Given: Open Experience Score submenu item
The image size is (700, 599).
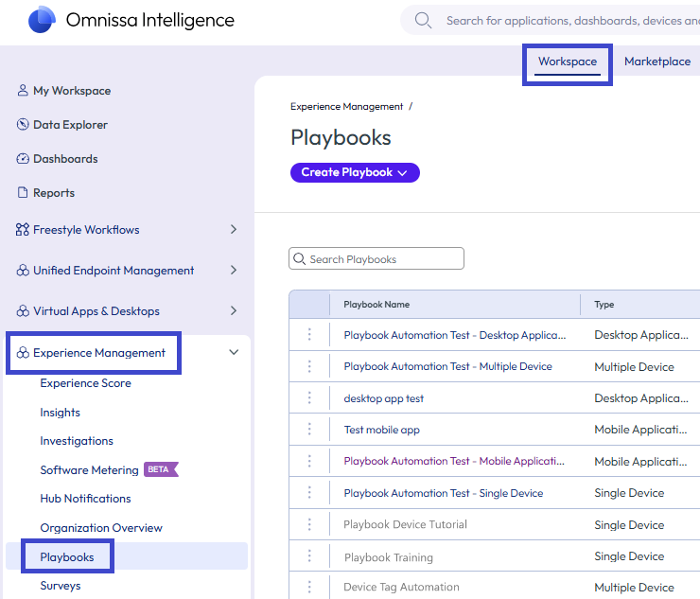Looking at the screenshot, I should pos(86,383).
